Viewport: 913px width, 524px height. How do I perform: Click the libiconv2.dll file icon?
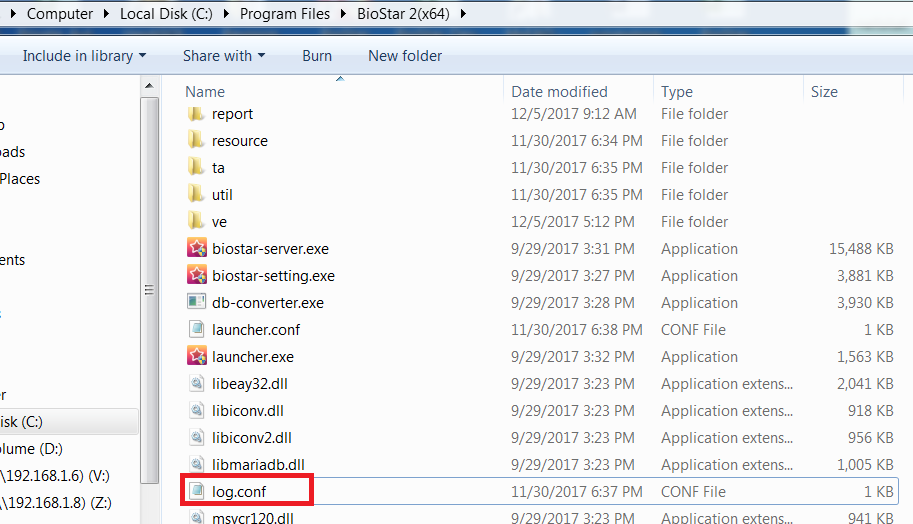pyautogui.click(x=197, y=437)
